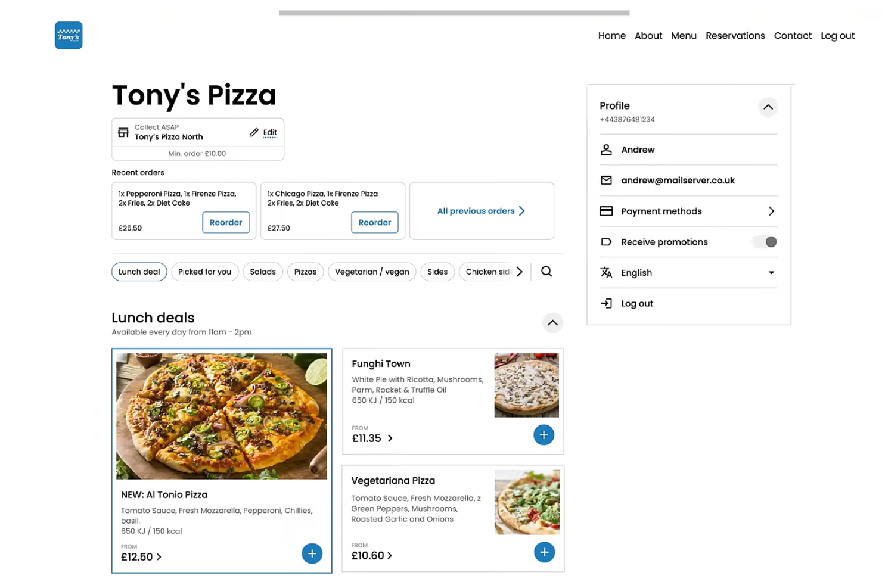Add Vegetariana Pizza with plus button

pos(544,552)
